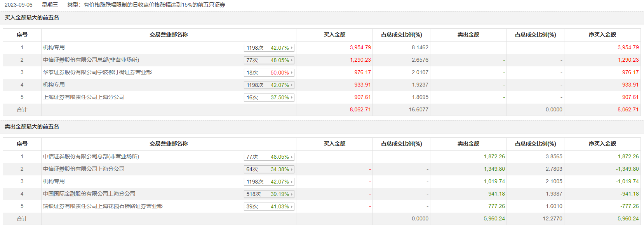Click the 1198次 42.07% box in buy row 4
Viewport: 644px width, 227px height.
269,85
